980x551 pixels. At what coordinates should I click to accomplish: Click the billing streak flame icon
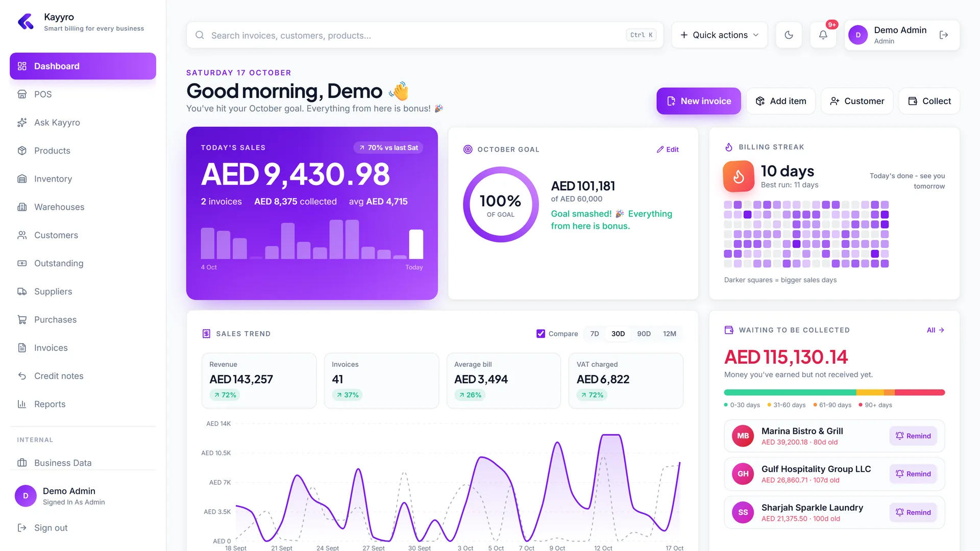pyautogui.click(x=739, y=177)
